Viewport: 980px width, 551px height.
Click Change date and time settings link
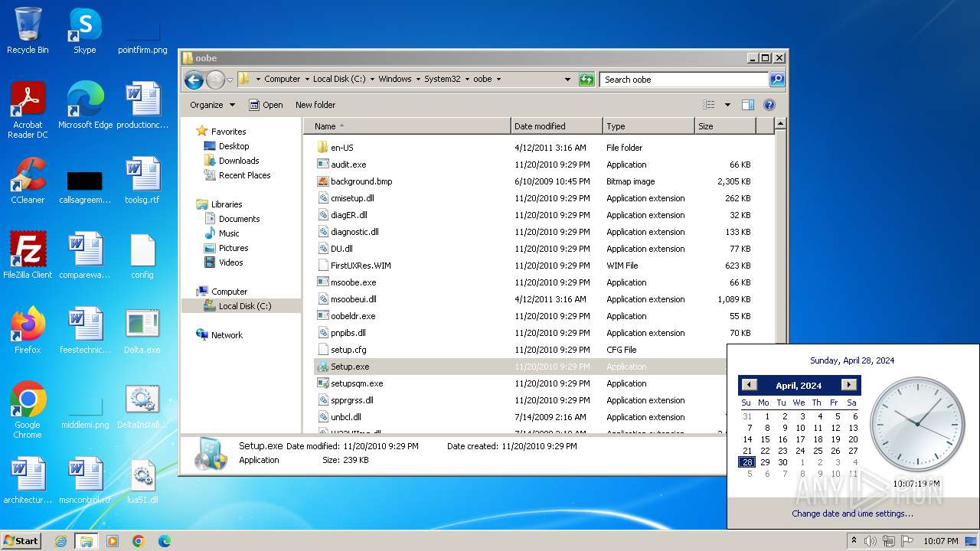852,514
